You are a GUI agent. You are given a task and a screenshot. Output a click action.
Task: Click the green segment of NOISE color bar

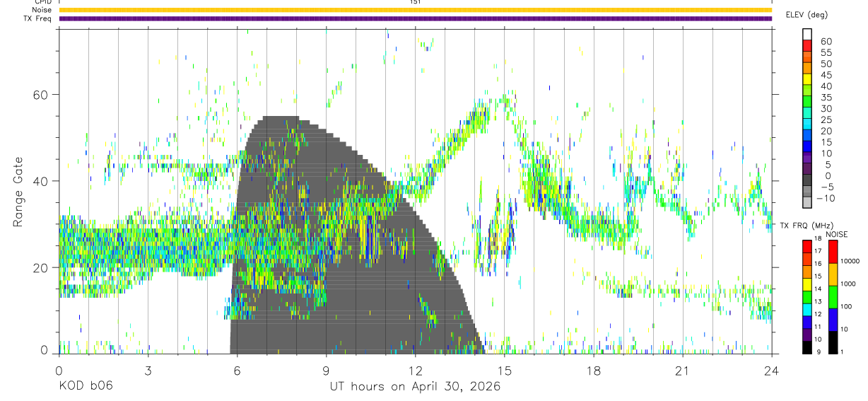[833, 297]
